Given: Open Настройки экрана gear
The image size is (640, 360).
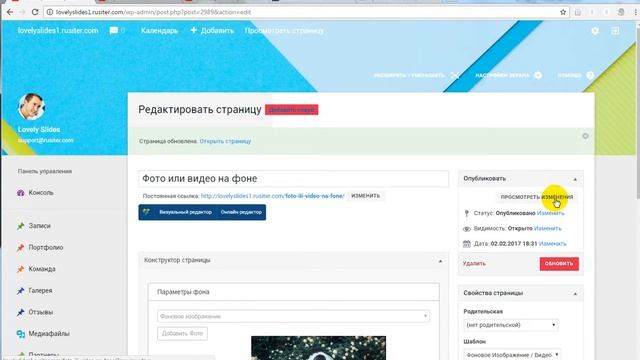Looking at the screenshot, I should pos(538,75).
